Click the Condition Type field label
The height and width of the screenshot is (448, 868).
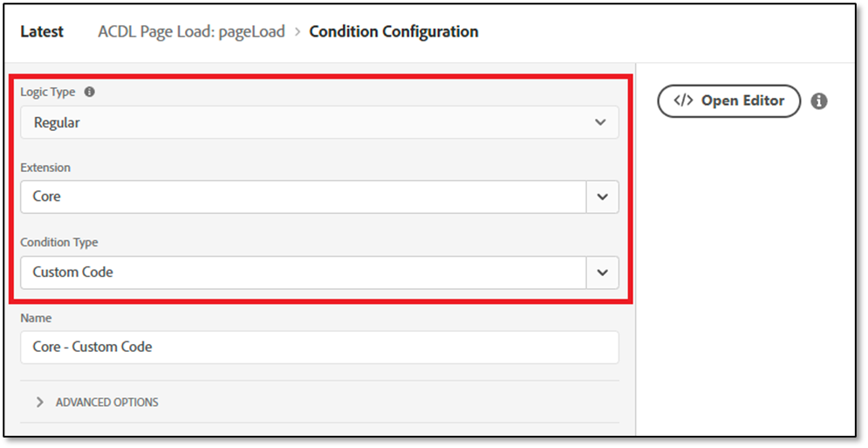point(60,242)
